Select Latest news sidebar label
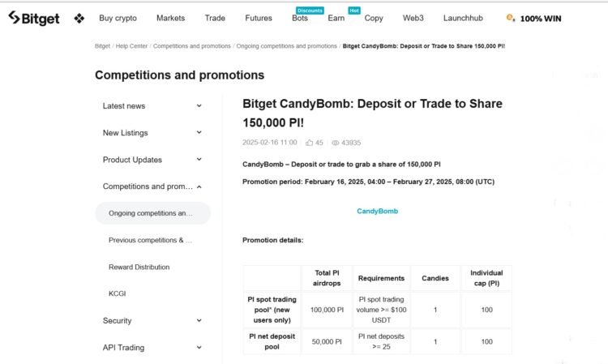The height and width of the screenshot is (364, 608). coord(124,106)
